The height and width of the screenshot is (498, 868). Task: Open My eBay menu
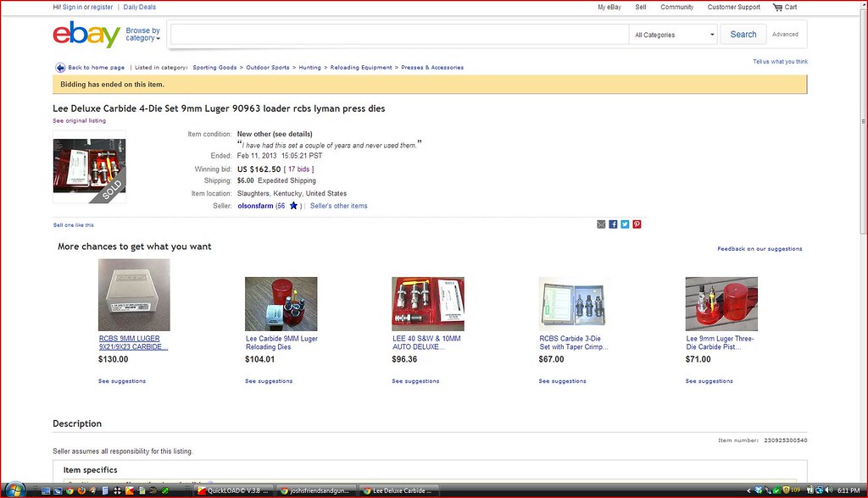point(609,7)
